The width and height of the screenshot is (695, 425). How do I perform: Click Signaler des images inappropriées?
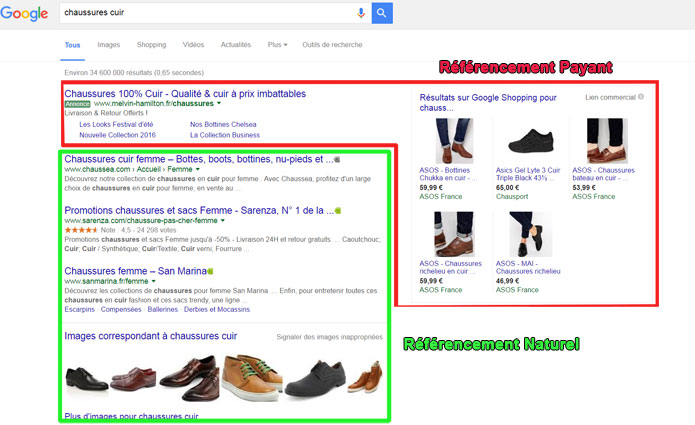pos(329,337)
